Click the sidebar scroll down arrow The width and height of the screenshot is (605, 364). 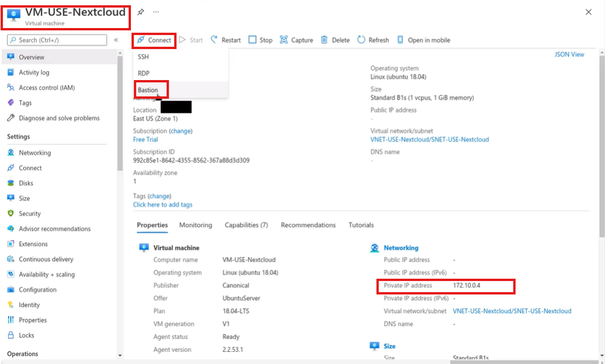(x=120, y=355)
